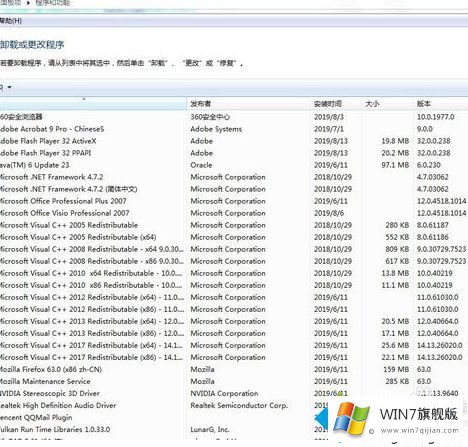Select NVIDIA Stereoscopic 3D Driver entry
The width and height of the screenshot is (468, 447).
[x=50, y=393]
